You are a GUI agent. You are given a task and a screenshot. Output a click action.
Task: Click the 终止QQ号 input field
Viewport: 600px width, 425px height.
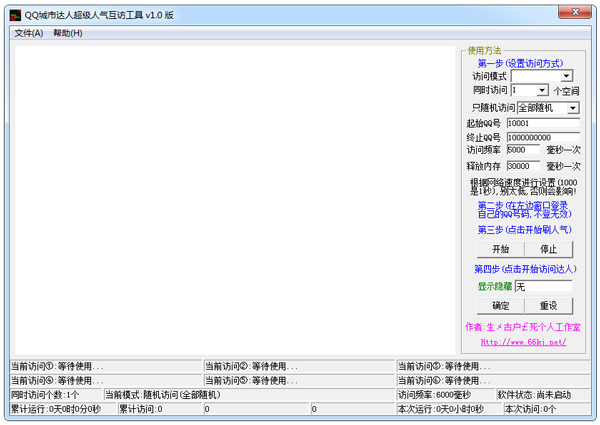pyautogui.click(x=542, y=137)
